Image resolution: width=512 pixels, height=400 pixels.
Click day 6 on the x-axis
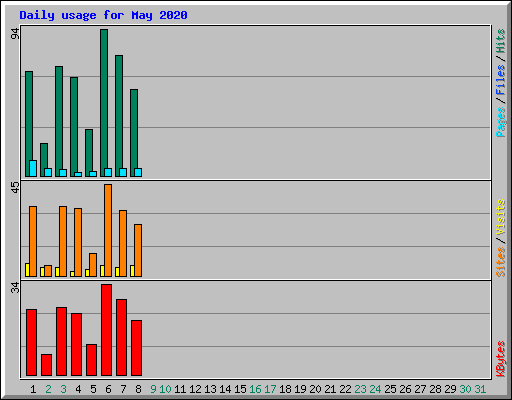(108, 389)
